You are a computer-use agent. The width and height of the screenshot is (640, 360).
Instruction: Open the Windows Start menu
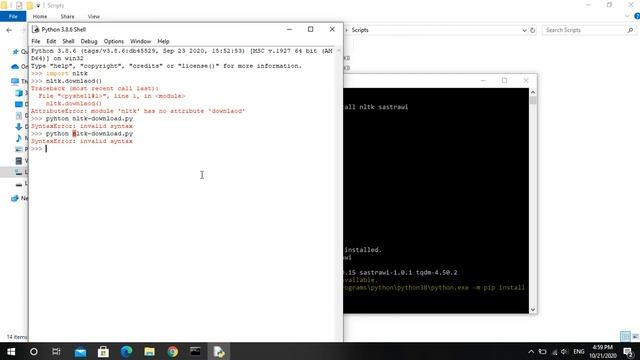[11, 351]
